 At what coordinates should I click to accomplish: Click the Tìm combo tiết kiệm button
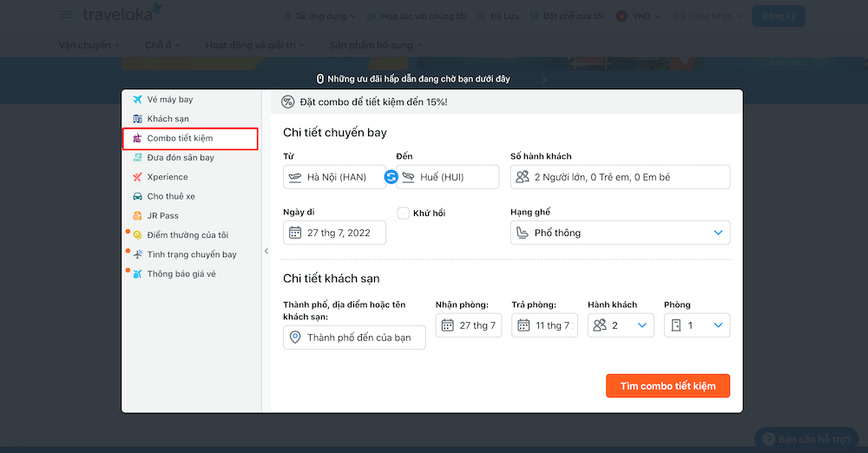tap(667, 386)
